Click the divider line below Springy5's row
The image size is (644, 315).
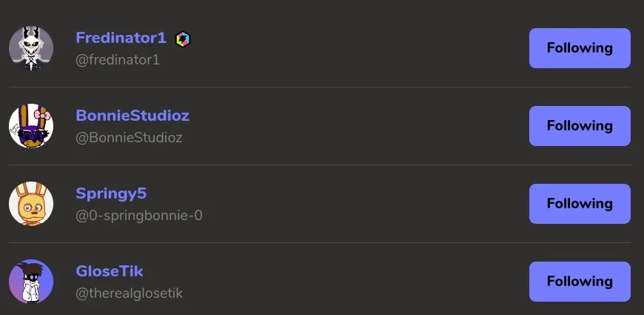pos(320,242)
